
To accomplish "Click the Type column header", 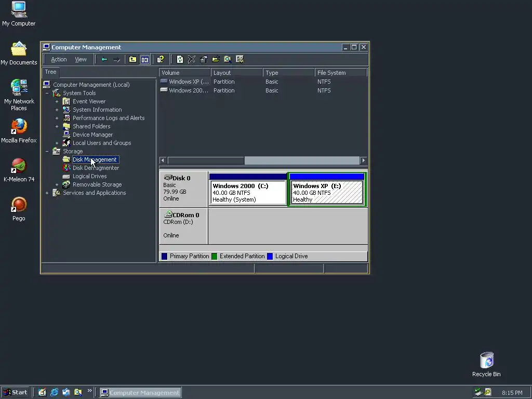I will point(289,73).
